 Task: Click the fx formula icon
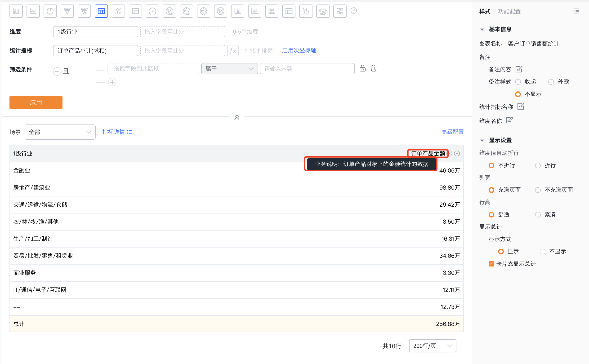[233, 51]
